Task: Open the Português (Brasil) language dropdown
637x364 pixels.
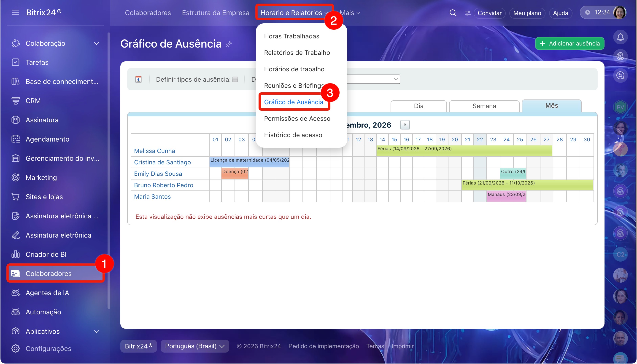Action: click(x=194, y=346)
